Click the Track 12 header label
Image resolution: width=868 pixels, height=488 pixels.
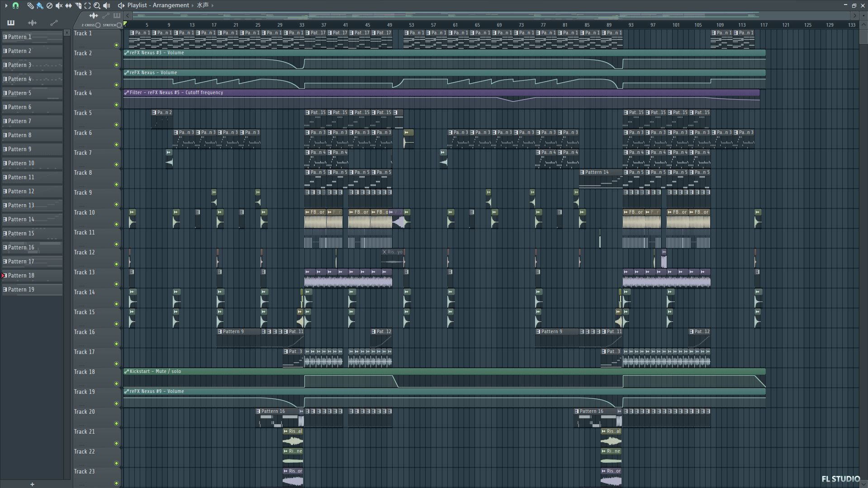coord(84,253)
